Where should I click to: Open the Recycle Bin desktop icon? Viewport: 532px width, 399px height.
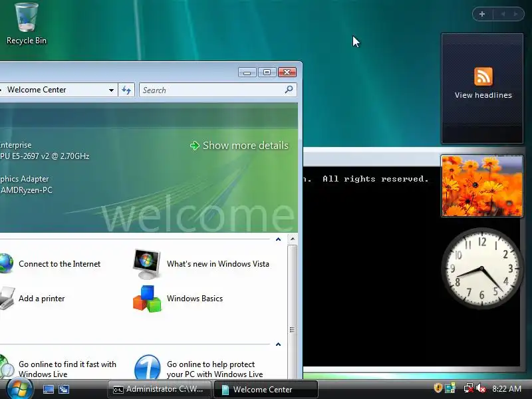(27, 24)
